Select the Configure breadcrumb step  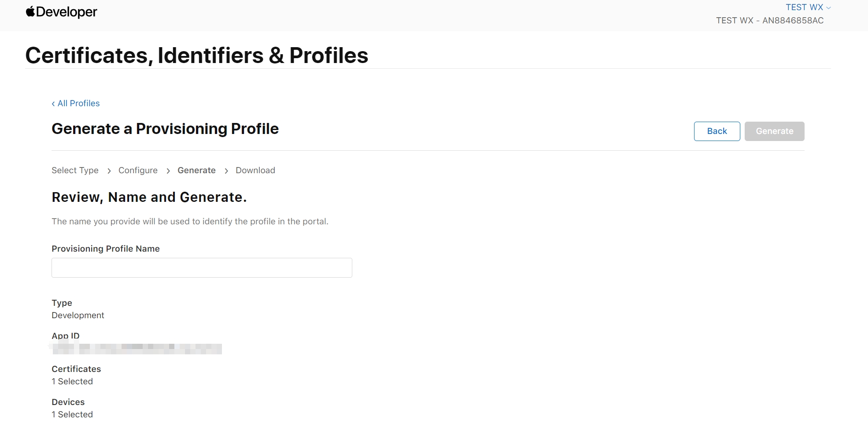(138, 170)
